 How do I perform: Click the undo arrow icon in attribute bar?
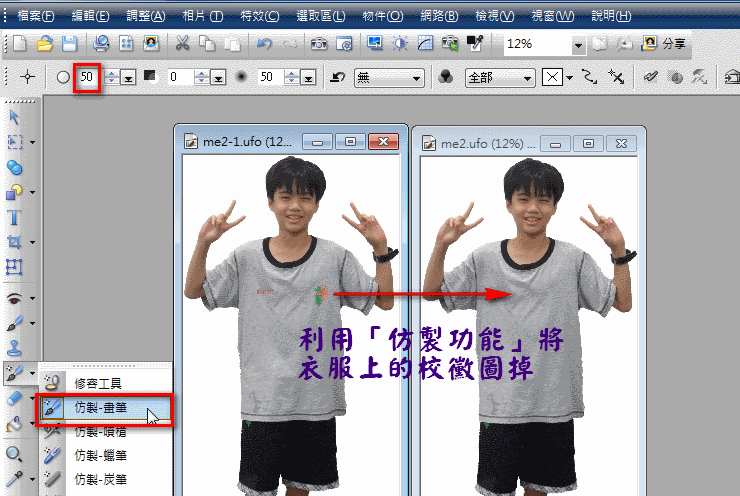[x=337, y=77]
